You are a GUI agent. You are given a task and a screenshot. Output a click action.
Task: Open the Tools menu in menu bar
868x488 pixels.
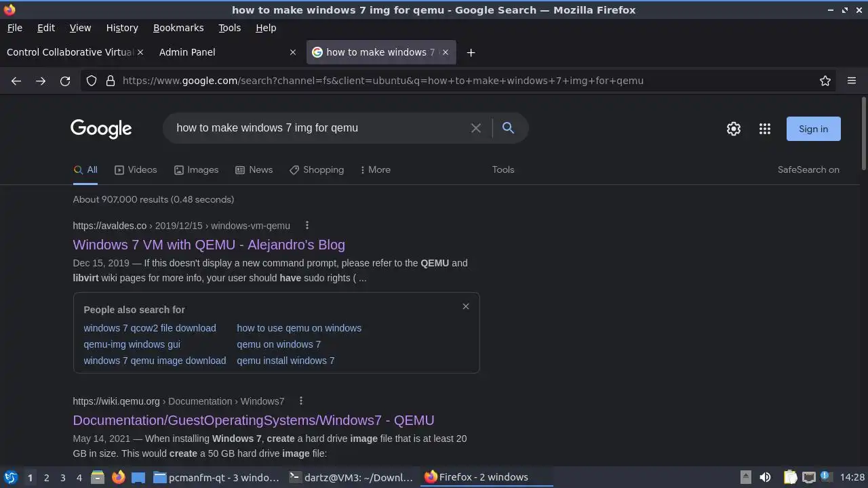[229, 28]
